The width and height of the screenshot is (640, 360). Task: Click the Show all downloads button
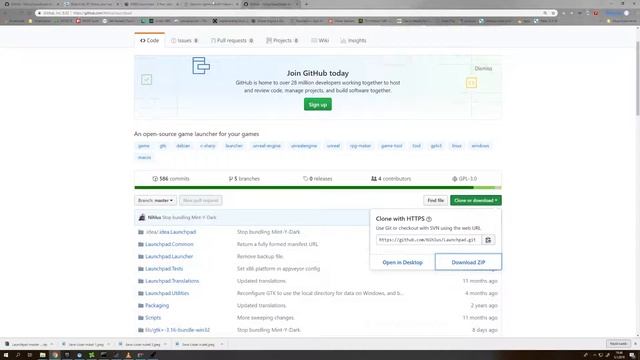618,344
